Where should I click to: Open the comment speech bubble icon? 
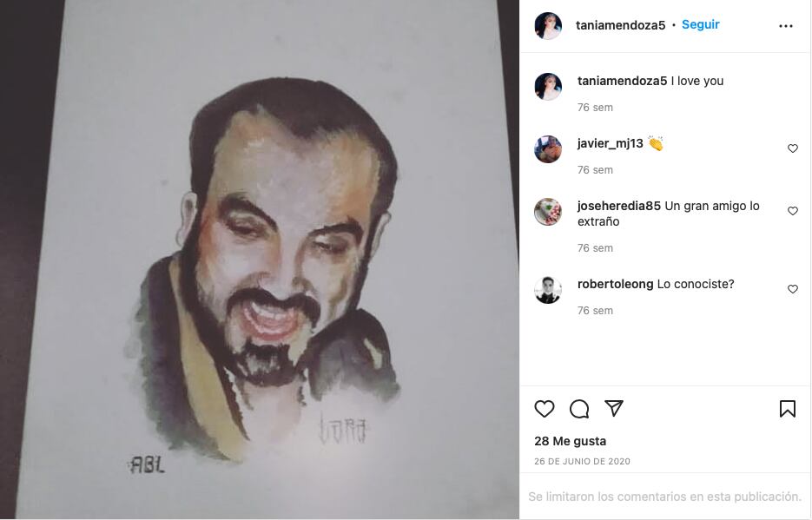[579, 409]
